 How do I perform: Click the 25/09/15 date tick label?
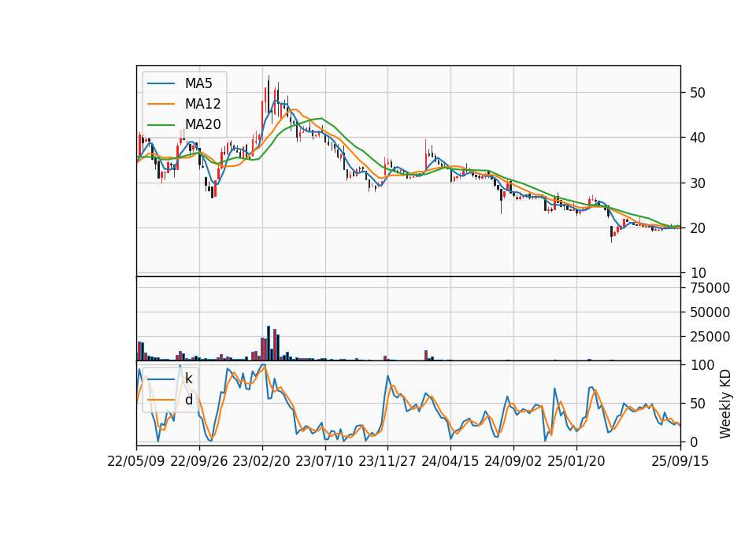point(680,461)
